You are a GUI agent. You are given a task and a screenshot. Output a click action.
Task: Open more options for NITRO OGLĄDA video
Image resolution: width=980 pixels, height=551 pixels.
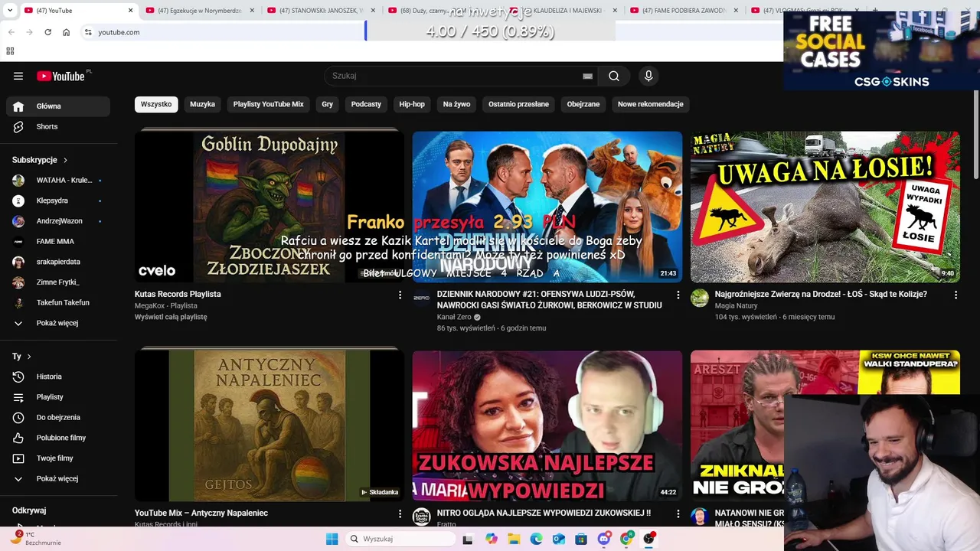[x=678, y=514]
